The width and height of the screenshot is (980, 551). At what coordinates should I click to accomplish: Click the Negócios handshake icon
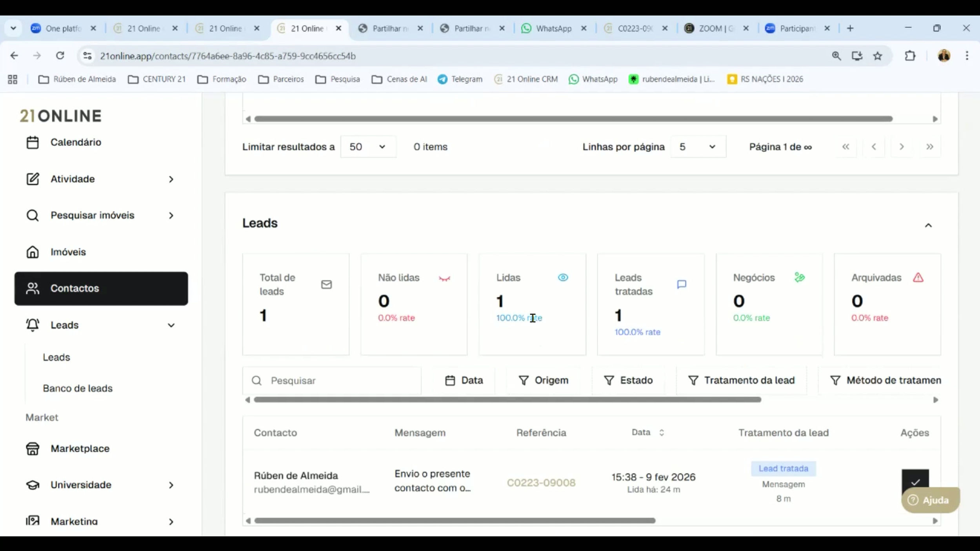(799, 277)
